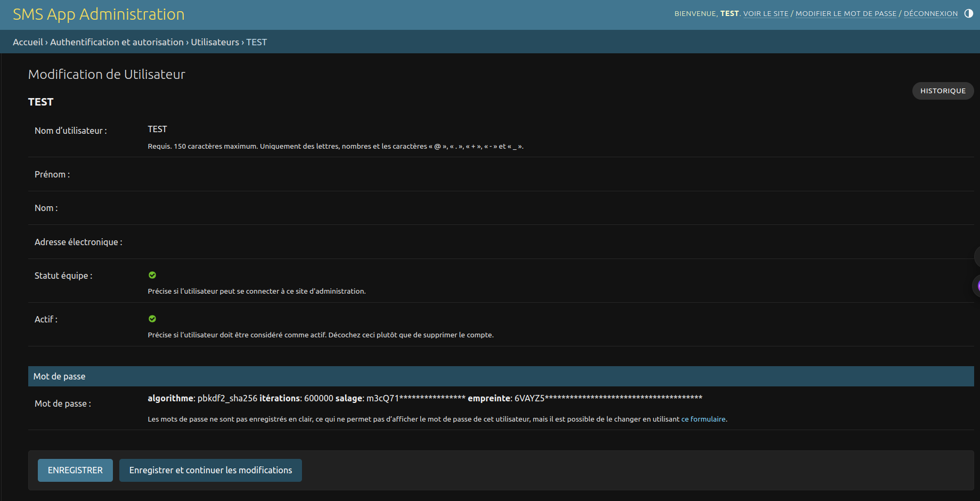Viewport: 980px width, 501px height.
Task: Click the Modification de Utilisateur heading
Action: coord(107,75)
